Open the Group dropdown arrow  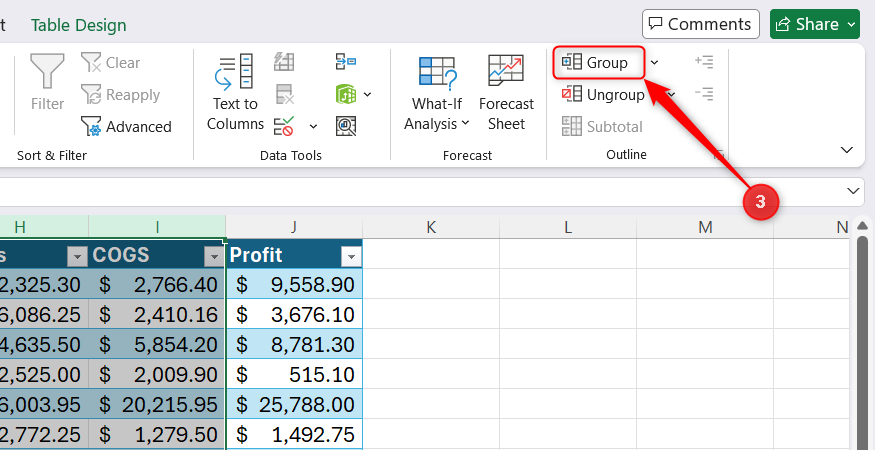pos(655,63)
